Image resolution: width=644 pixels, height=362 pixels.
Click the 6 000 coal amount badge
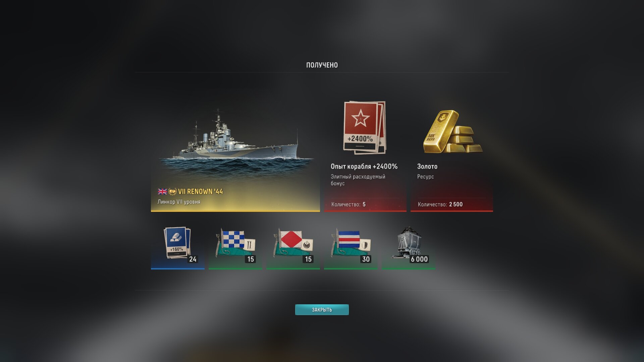click(419, 259)
